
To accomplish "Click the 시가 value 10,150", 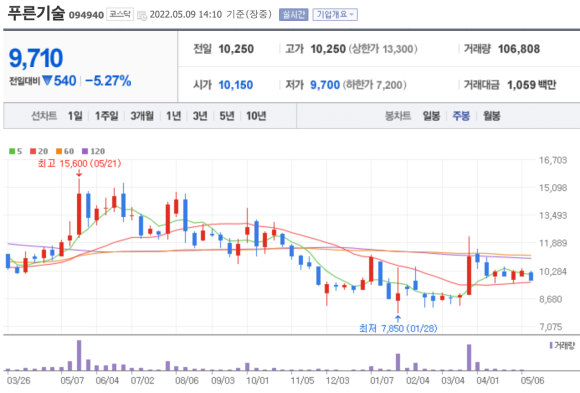I will coord(236,85).
